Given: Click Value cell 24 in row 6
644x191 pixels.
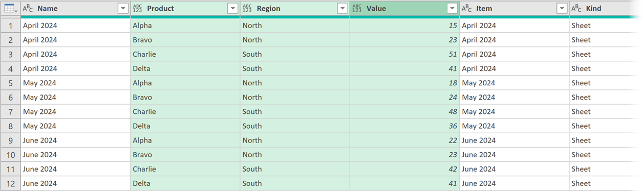Looking at the screenshot, I should (404, 97).
